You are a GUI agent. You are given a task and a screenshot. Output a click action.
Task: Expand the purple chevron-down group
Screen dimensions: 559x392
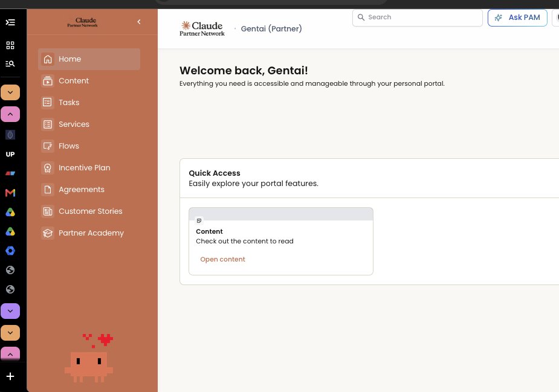coord(10,311)
